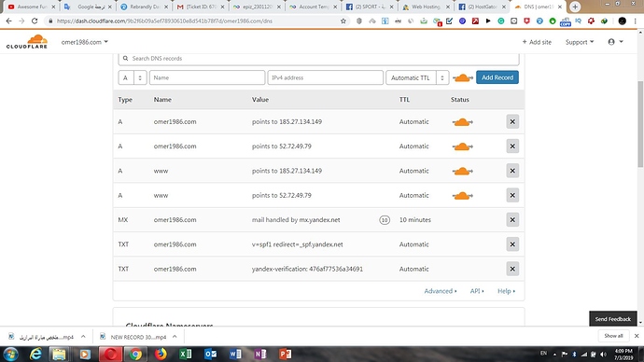
Task: Open the Chrome three-dot menu
Action: click(636, 21)
